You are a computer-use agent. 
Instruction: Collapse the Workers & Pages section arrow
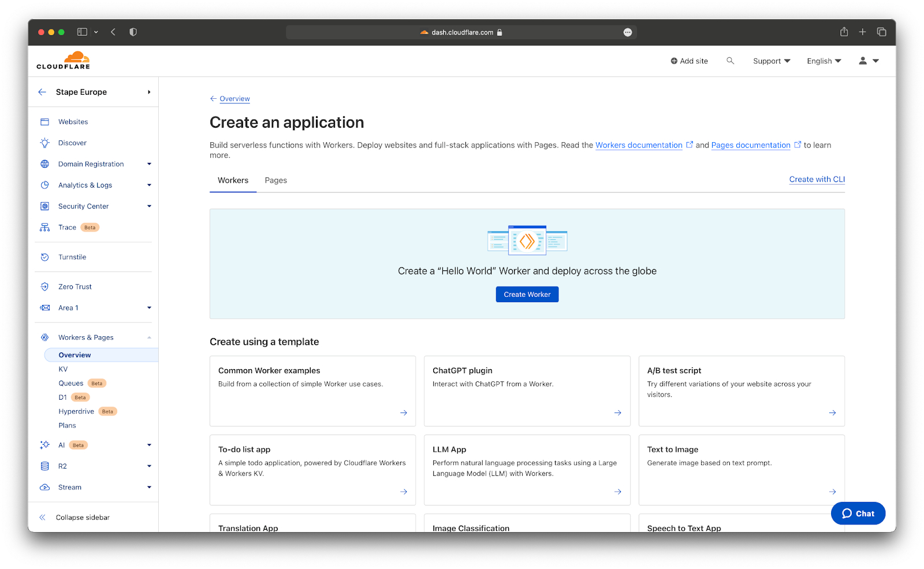click(x=149, y=337)
